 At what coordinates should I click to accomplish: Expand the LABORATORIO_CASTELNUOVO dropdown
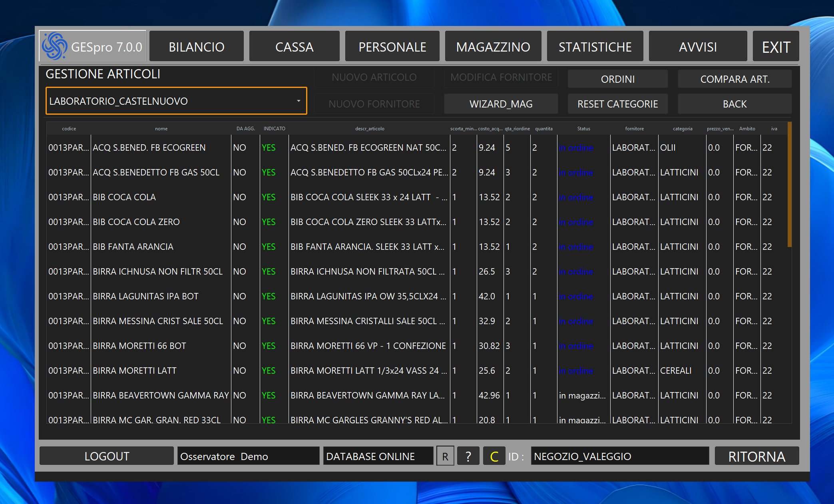(176, 101)
